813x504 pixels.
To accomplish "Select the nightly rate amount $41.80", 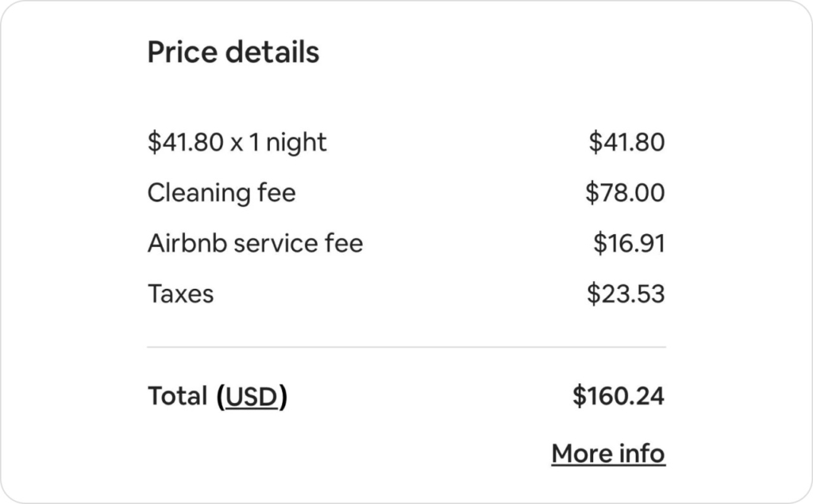I will pos(627,141).
